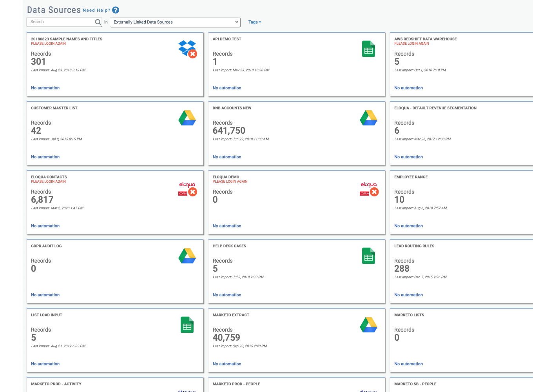Open the LEAD ROUTING RULES card title
This screenshot has height=392, width=533.
[414, 246]
